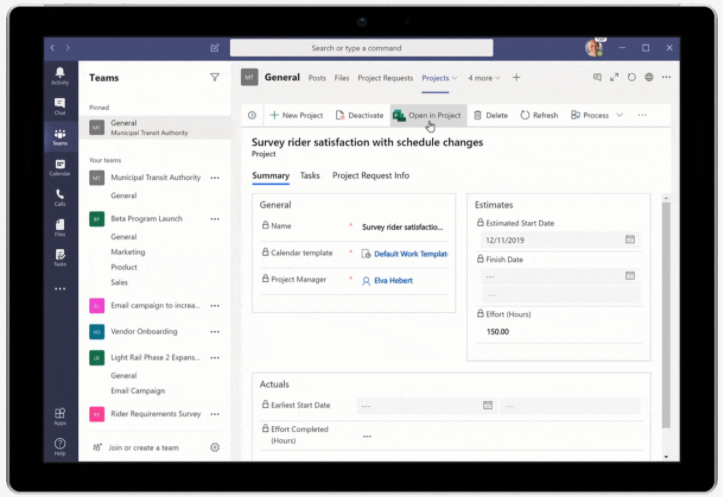Open the Activity feed in sidebar
This screenshot has width=723, height=497.
point(60,76)
